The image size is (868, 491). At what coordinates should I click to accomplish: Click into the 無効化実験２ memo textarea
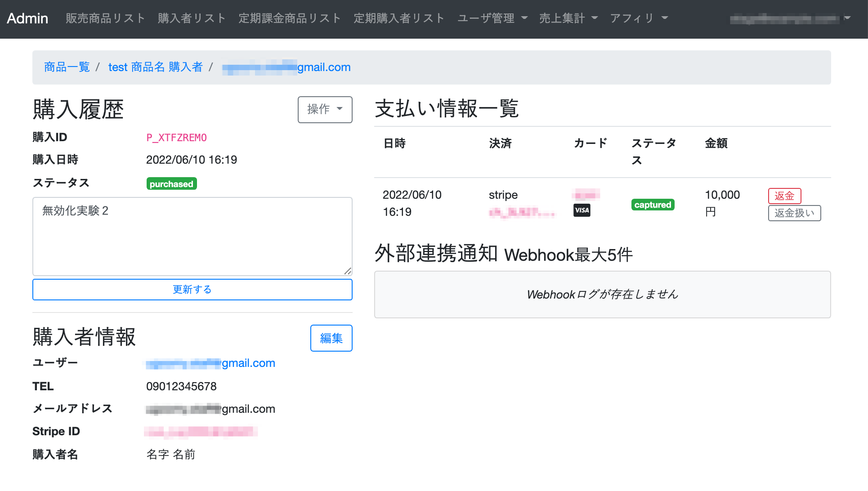point(192,236)
